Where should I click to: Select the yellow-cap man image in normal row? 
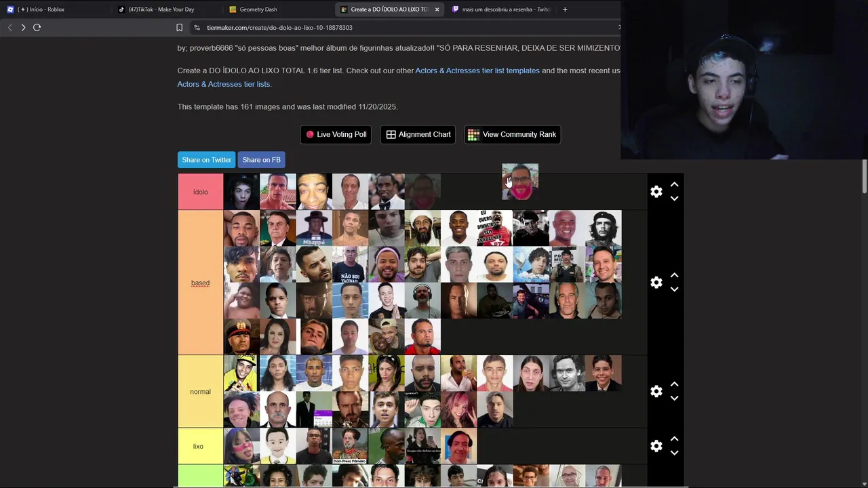click(x=241, y=373)
